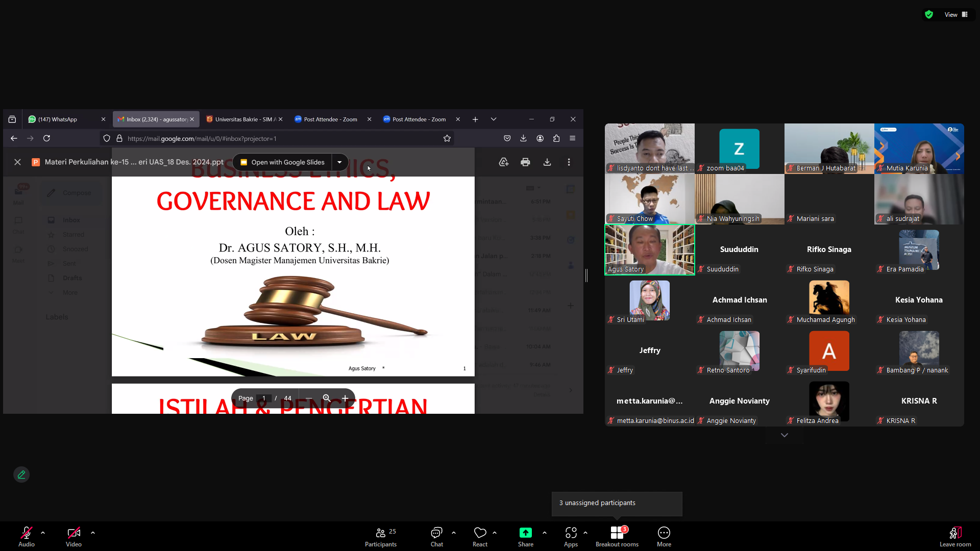
Task: Zoom out in the preview viewer
Action: click(309, 398)
